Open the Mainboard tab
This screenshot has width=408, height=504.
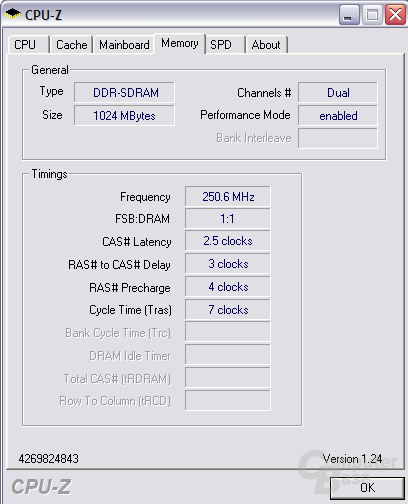click(x=124, y=45)
